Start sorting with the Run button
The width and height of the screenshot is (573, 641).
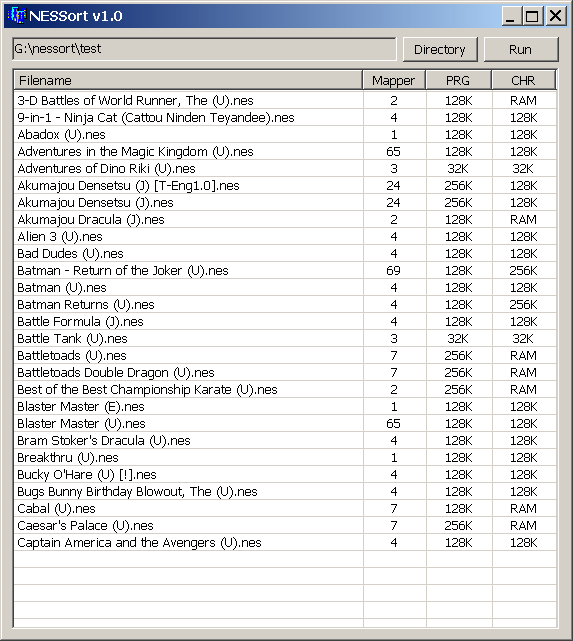coord(520,49)
